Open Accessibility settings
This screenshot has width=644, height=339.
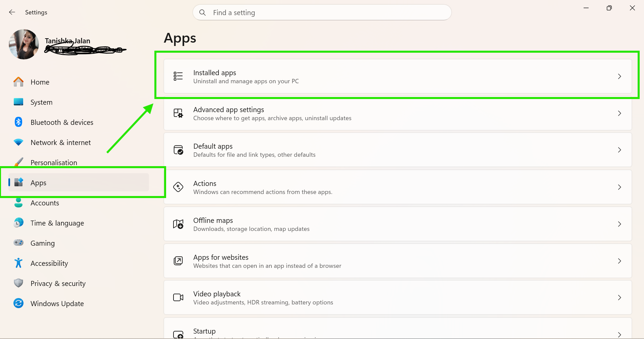(x=79, y=263)
